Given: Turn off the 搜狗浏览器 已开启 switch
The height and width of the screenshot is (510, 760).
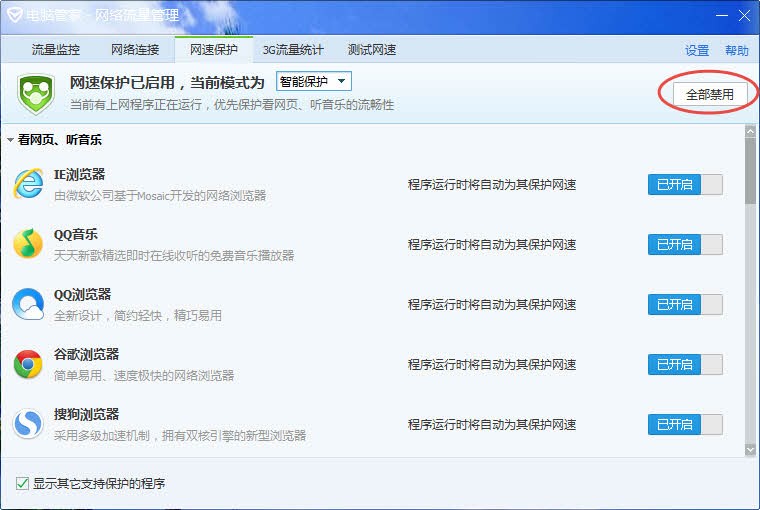Looking at the screenshot, I should pyautogui.click(x=685, y=425).
